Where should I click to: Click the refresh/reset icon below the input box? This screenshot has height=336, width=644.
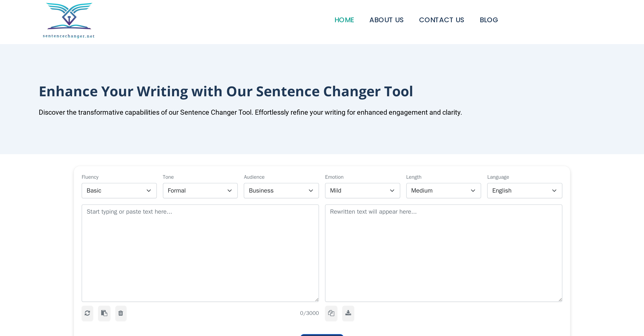point(87,313)
